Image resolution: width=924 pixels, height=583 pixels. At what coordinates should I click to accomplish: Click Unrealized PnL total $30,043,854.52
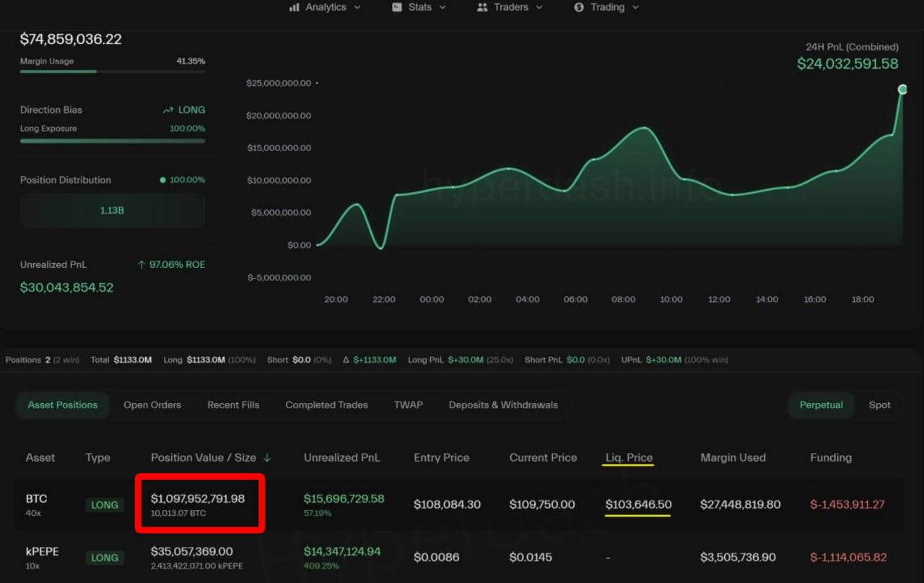67,288
